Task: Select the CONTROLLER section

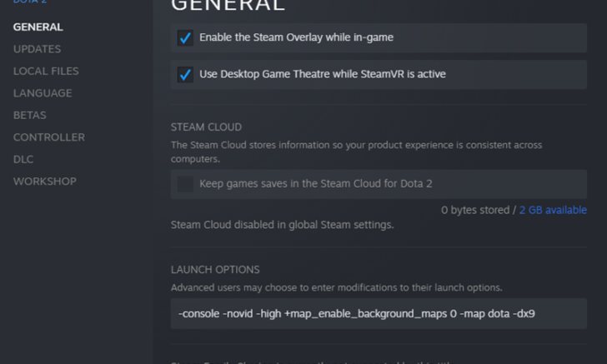Action: (49, 137)
